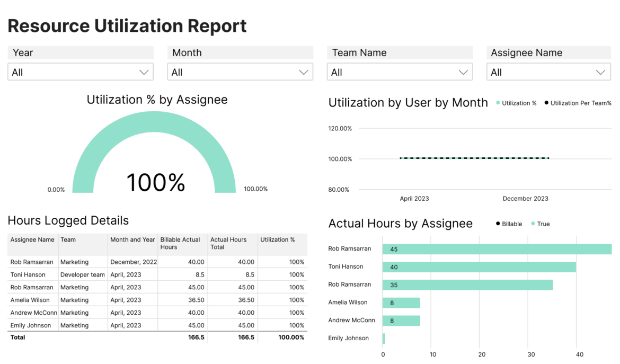The width and height of the screenshot is (620, 364).
Task: Click Emily Johnson's smallest bar
Action: tap(384, 338)
